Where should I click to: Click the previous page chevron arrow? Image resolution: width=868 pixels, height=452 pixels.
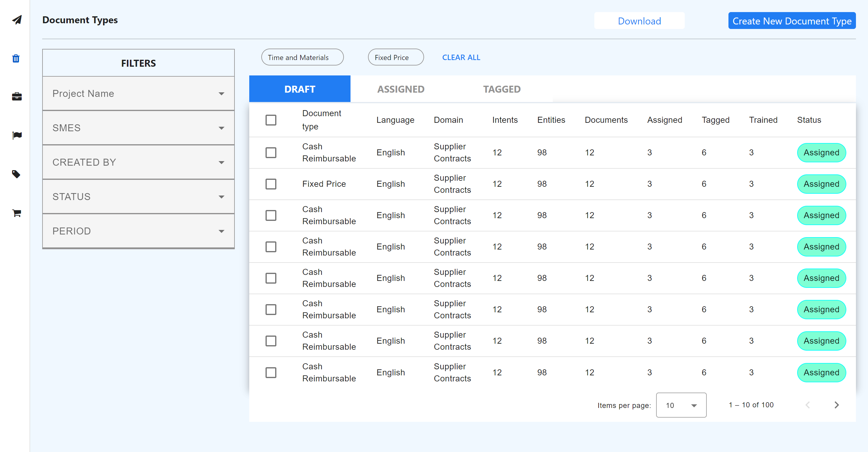808,405
